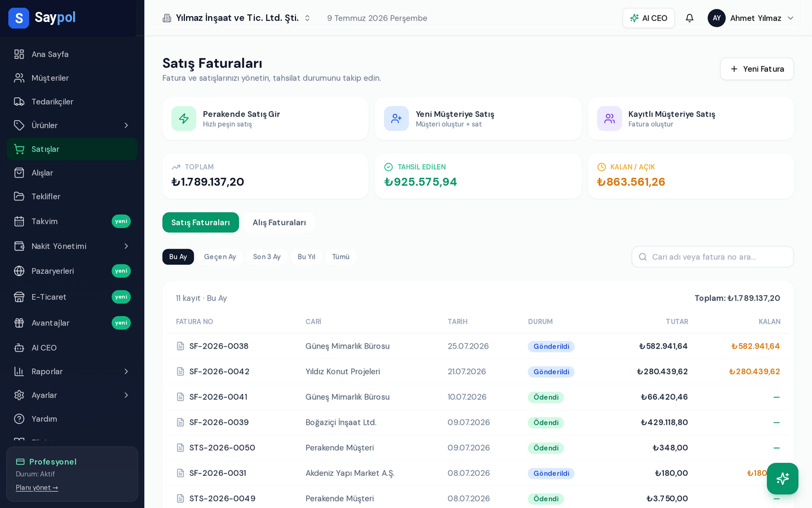
Task: Click the Yeni Müşteriye Satış person-plus icon
Action: coord(396,118)
